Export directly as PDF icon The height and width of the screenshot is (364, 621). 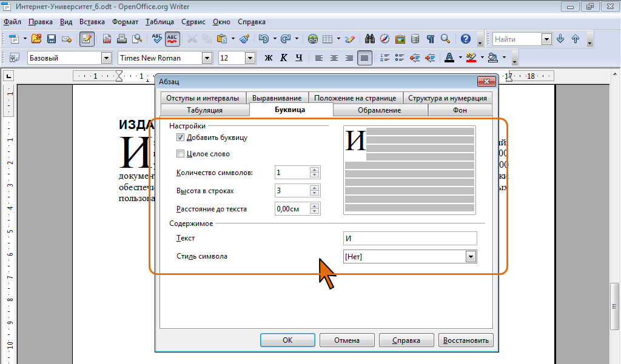[x=107, y=39]
